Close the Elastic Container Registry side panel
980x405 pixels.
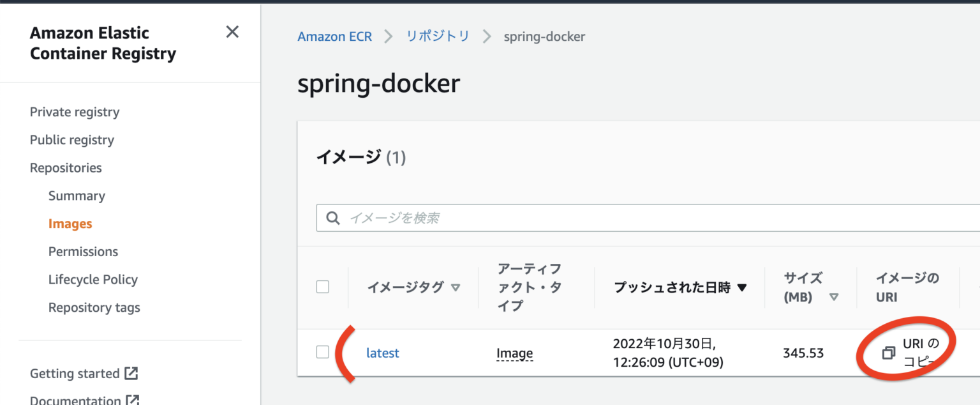232,31
